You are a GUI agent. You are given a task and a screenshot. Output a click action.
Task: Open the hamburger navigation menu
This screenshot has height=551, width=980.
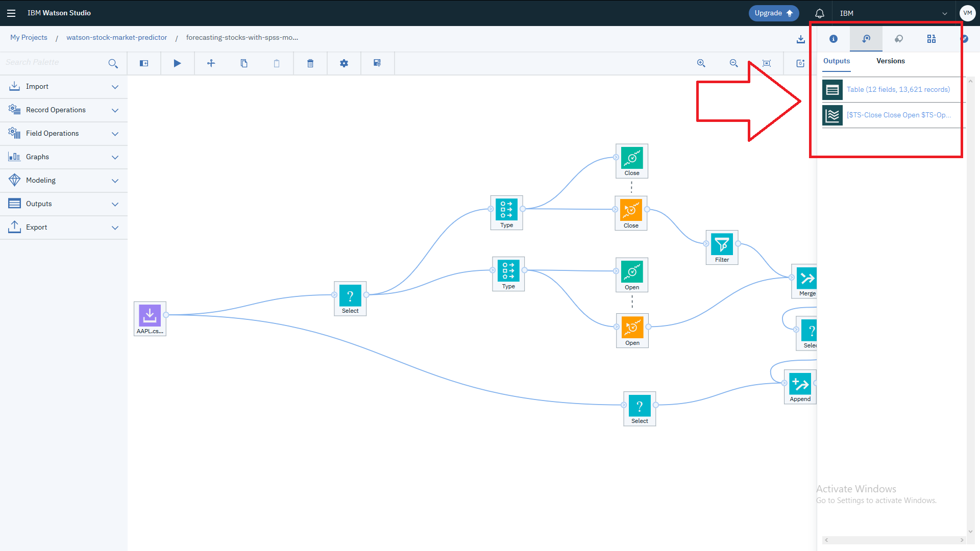[11, 13]
